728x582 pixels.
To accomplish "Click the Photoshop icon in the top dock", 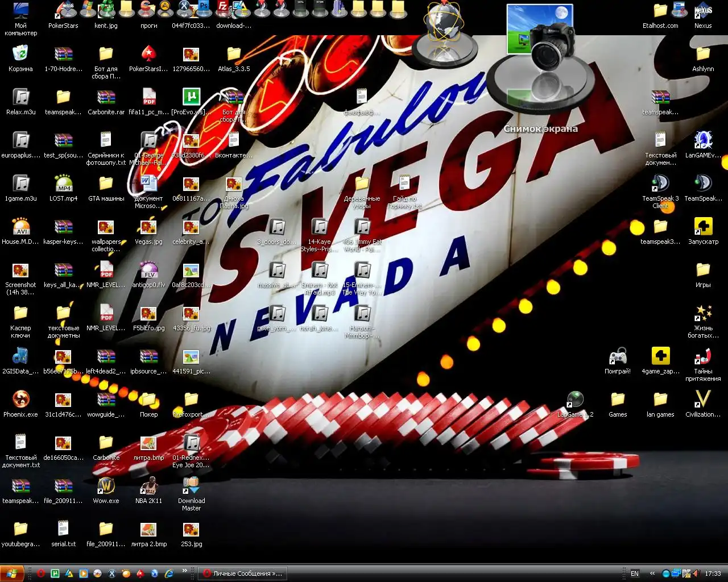I will pyautogui.click(x=203, y=7).
